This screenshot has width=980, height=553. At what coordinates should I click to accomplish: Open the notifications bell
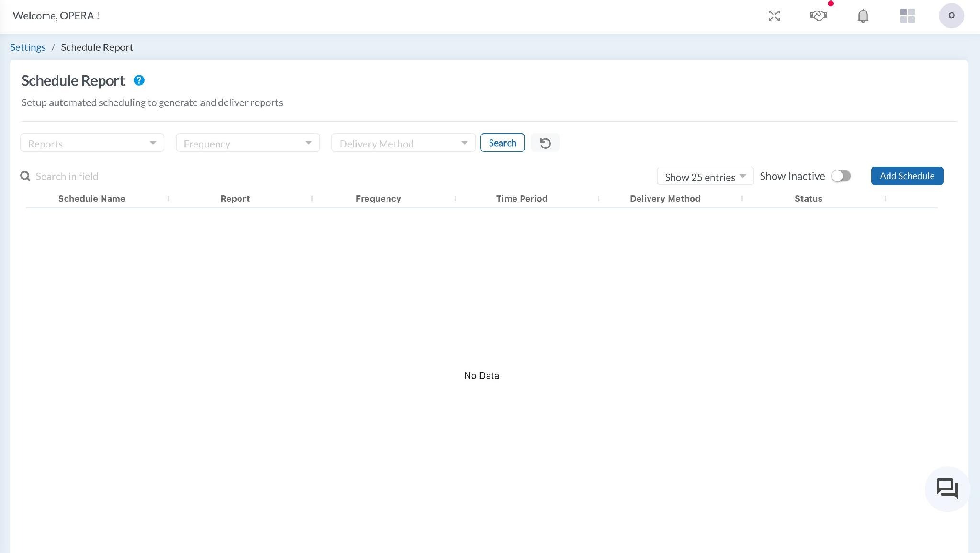click(x=863, y=16)
